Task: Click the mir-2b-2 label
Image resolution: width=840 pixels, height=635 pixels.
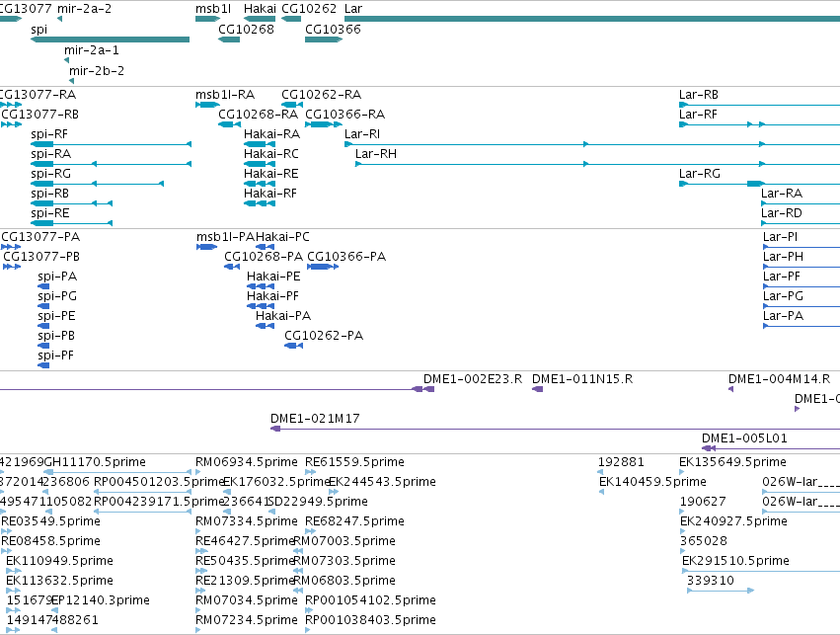Action: 97,71
